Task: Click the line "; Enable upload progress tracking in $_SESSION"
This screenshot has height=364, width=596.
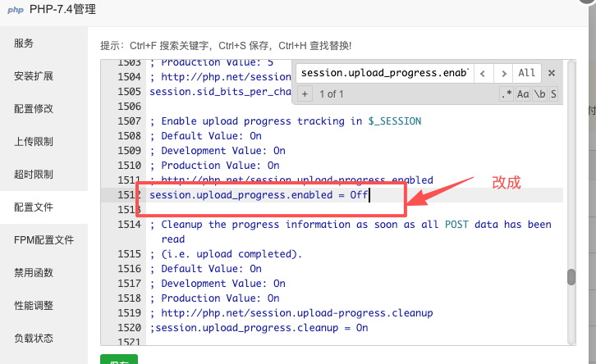Action: [286, 121]
